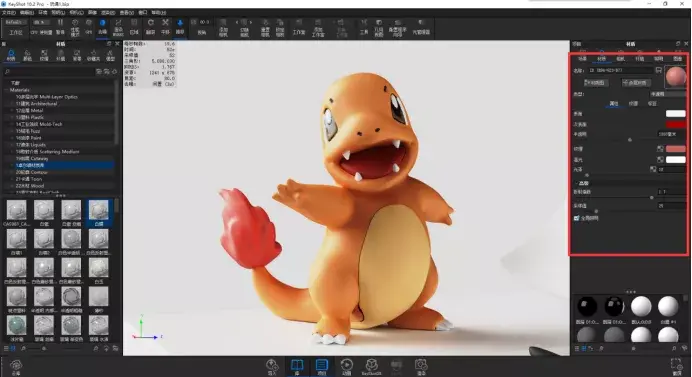
Task: Select the Toon folder in library tree
Action: [x=29, y=179]
